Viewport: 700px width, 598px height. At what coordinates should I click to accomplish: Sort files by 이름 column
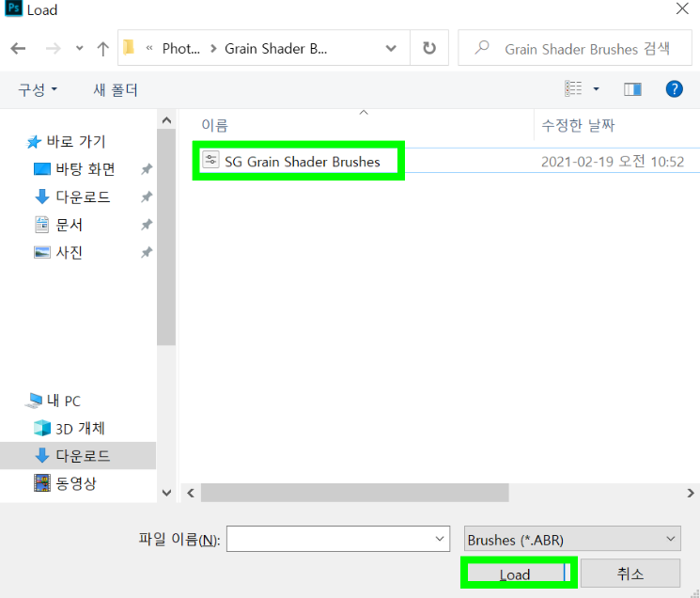(x=215, y=125)
